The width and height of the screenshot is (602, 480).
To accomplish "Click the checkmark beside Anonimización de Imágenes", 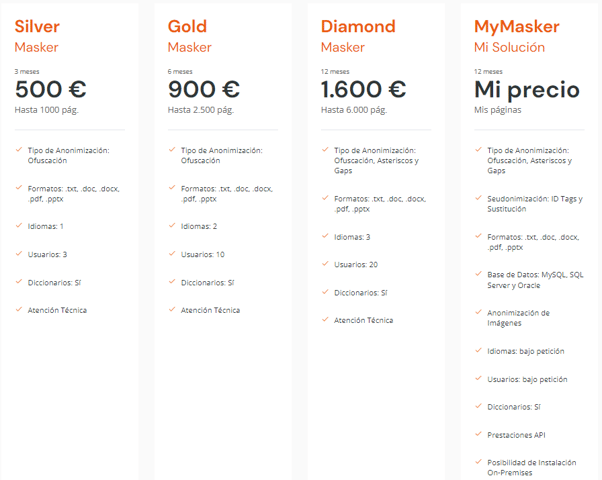I will pyautogui.click(x=478, y=312).
